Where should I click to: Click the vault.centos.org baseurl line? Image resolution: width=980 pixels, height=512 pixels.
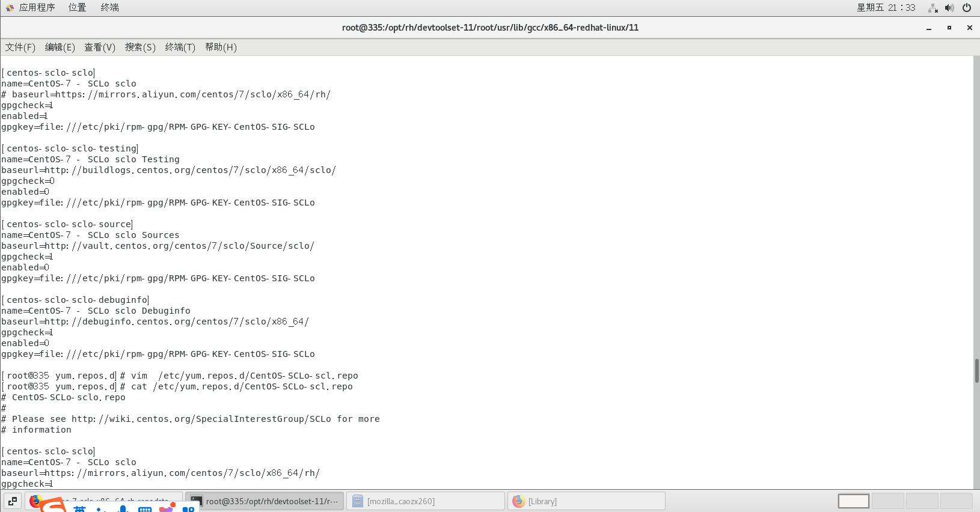pyautogui.click(x=158, y=246)
